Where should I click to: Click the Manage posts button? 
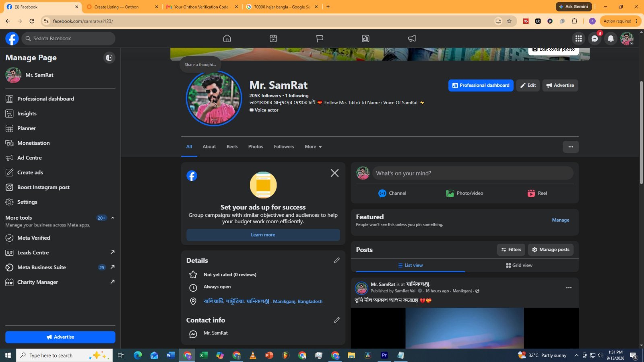pyautogui.click(x=551, y=250)
